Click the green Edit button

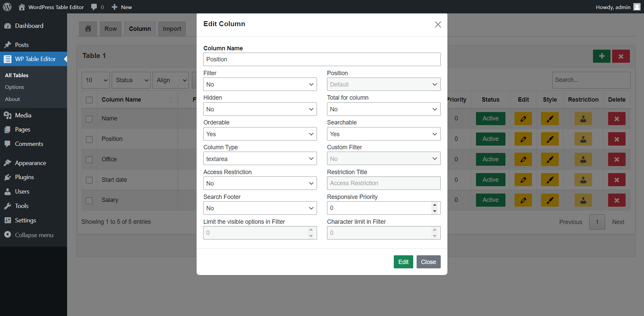[x=403, y=262]
